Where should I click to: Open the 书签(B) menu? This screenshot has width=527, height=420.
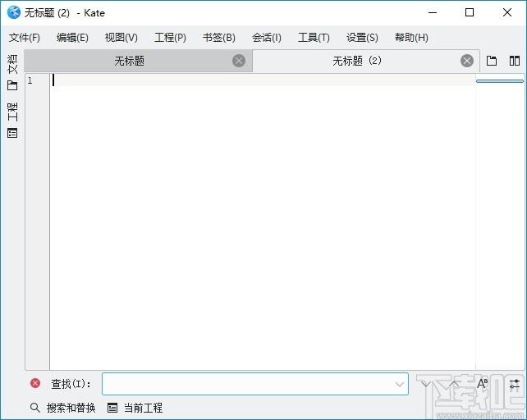pyautogui.click(x=219, y=38)
